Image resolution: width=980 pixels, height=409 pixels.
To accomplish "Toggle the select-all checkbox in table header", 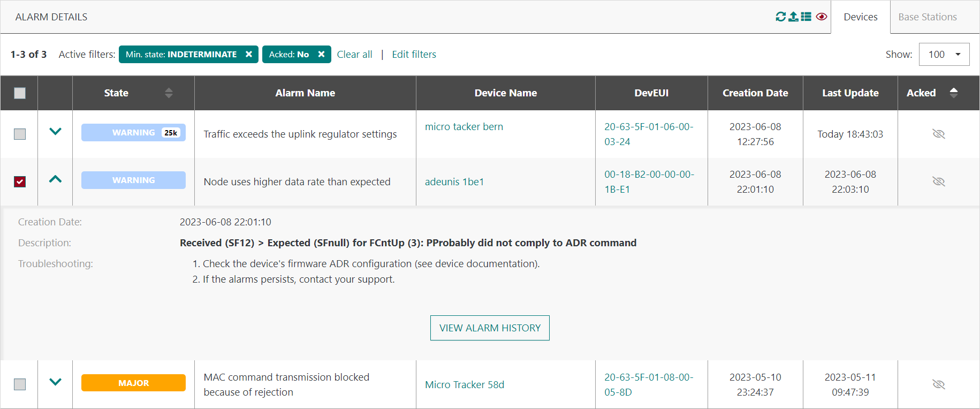I will pos(20,93).
